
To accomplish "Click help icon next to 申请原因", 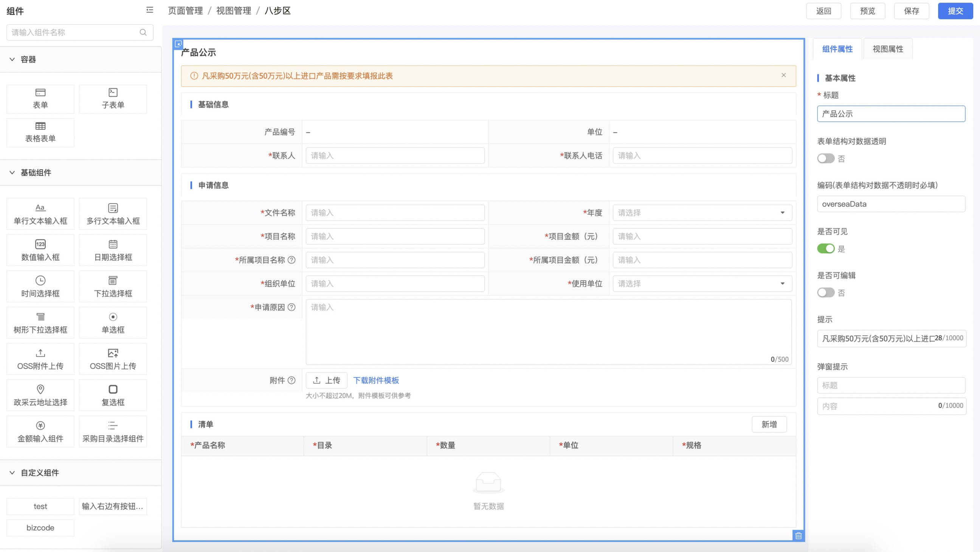I will click(292, 307).
